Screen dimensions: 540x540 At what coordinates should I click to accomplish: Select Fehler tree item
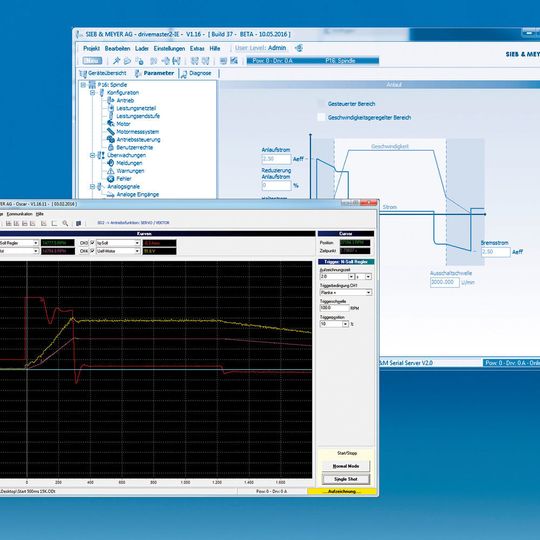click(124, 179)
